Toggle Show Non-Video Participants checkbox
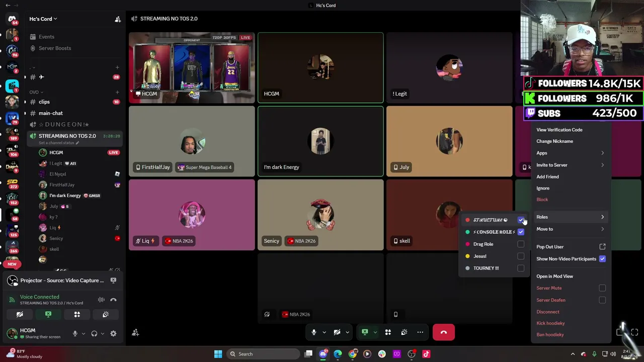The height and width of the screenshot is (362, 644). tap(602, 259)
